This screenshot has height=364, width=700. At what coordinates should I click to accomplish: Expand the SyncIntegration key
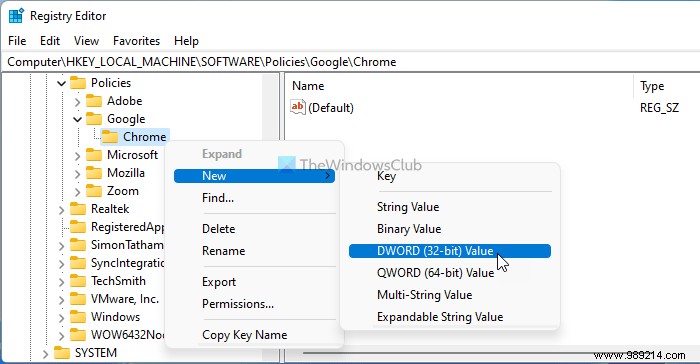[x=62, y=264]
